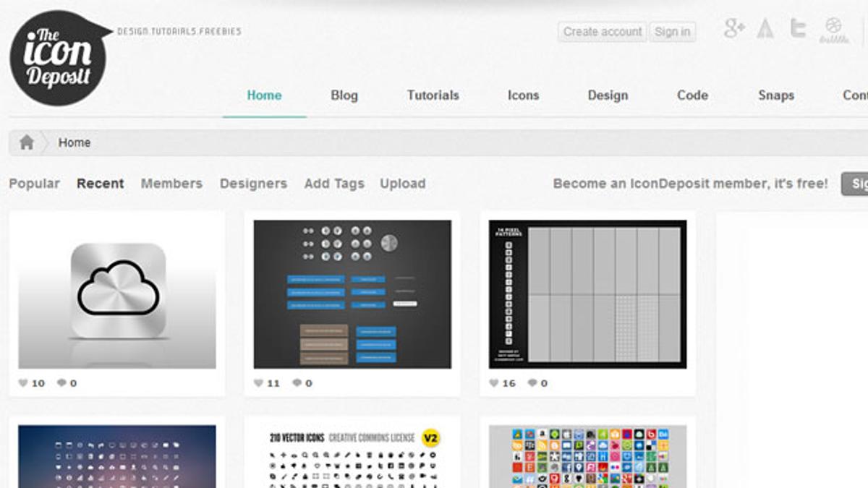This screenshot has width=868, height=488.
Task: Click the heart icon showing 11 likes
Action: click(x=259, y=383)
